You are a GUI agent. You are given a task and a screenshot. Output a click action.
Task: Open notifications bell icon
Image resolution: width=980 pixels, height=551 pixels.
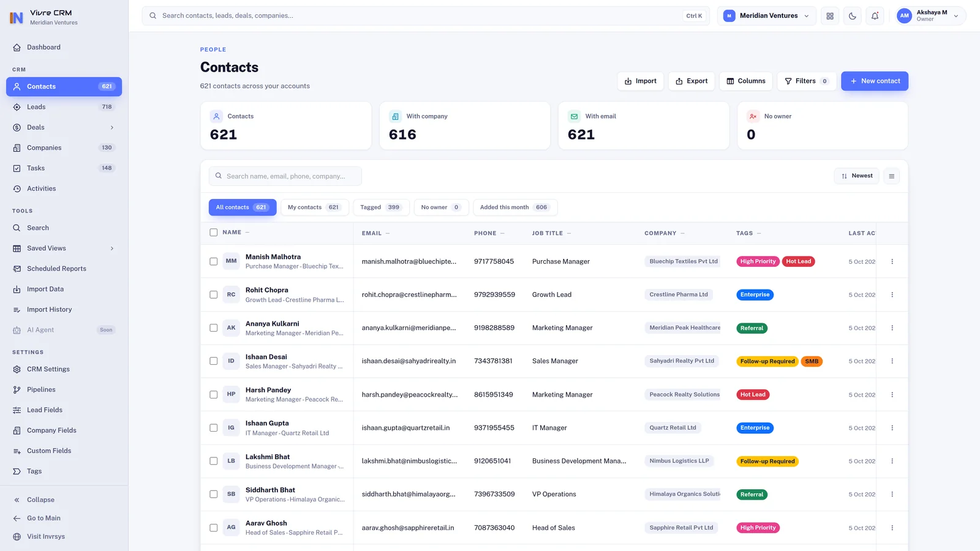(x=875, y=16)
